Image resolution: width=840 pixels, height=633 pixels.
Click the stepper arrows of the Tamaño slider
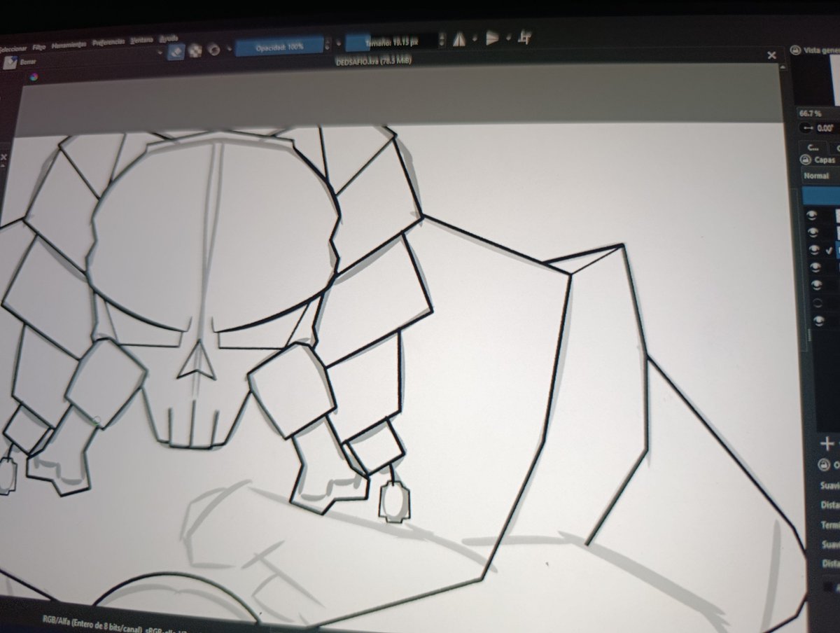pyautogui.click(x=442, y=41)
